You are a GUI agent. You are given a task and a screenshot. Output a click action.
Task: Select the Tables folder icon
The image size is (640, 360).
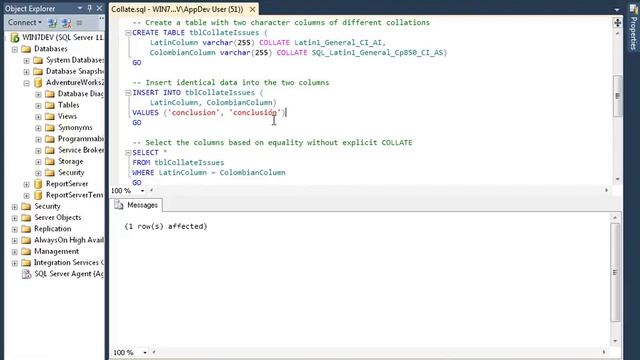pos(50,105)
